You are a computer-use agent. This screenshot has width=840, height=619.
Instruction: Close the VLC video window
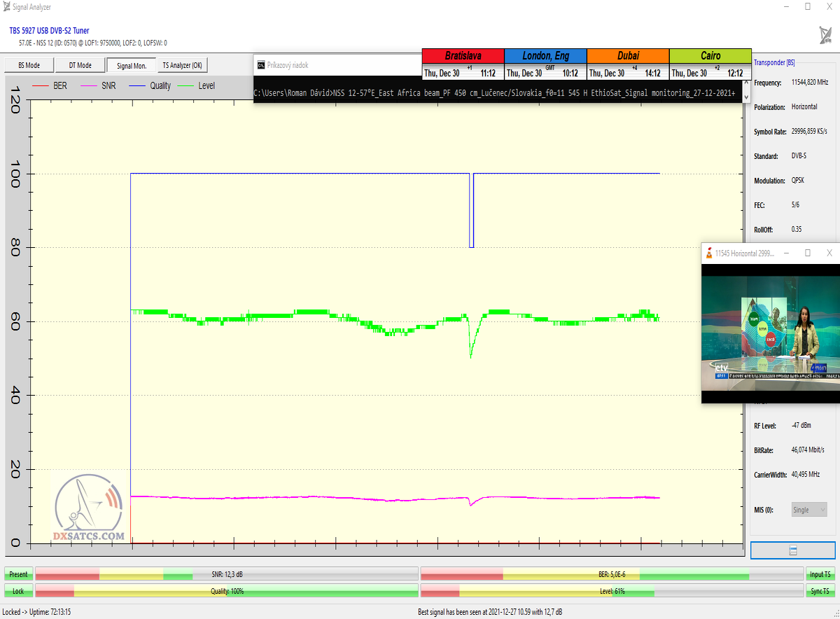click(829, 253)
